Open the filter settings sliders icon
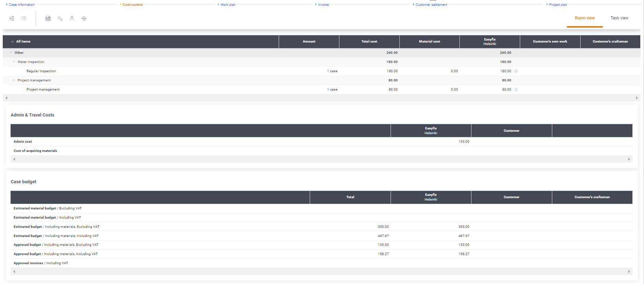 coord(12,18)
